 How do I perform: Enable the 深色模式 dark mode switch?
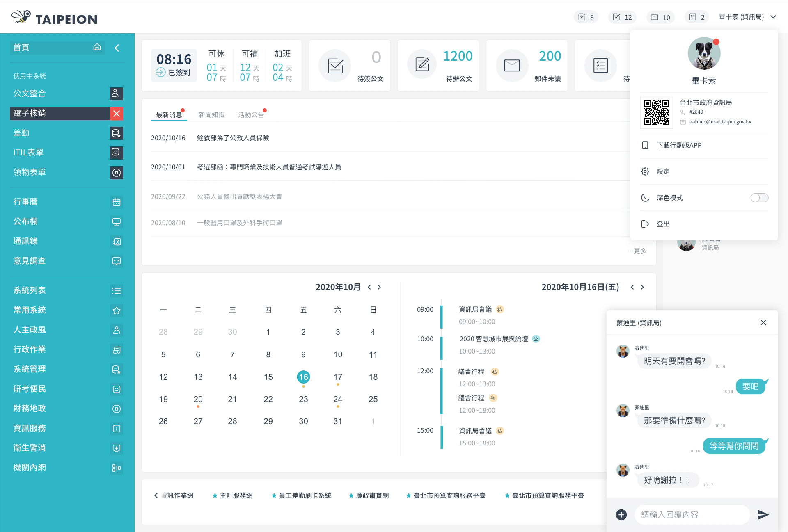pos(759,198)
